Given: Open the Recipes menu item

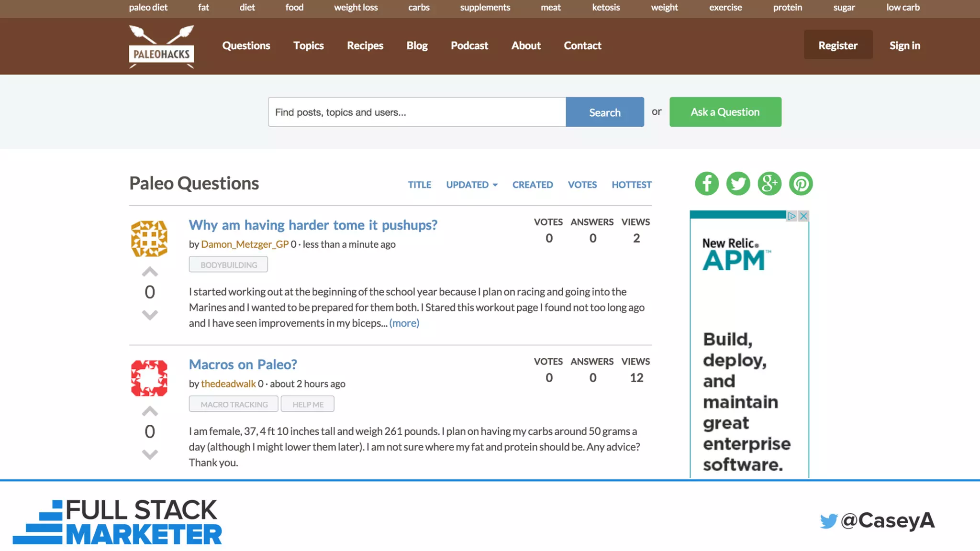Looking at the screenshot, I should (365, 45).
